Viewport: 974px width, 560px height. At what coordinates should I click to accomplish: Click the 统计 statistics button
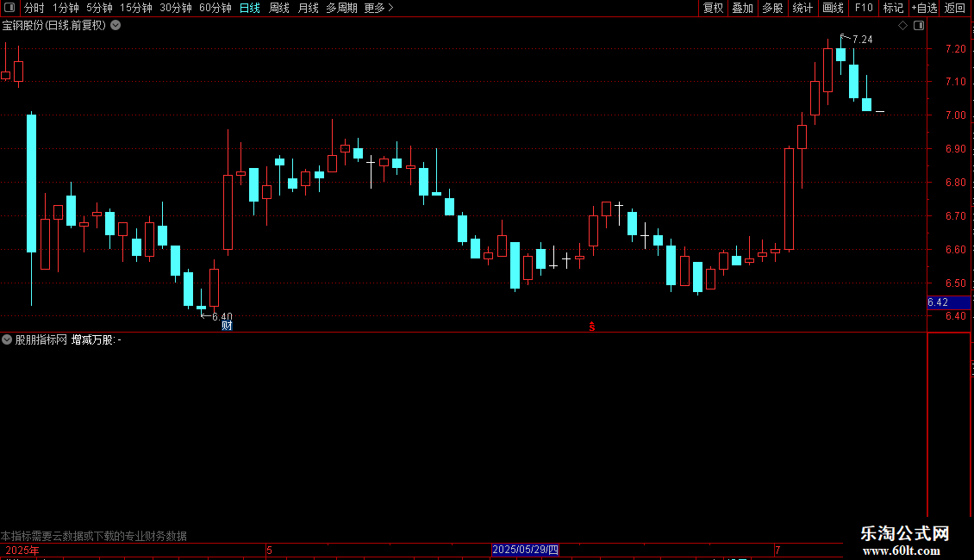pyautogui.click(x=802, y=8)
